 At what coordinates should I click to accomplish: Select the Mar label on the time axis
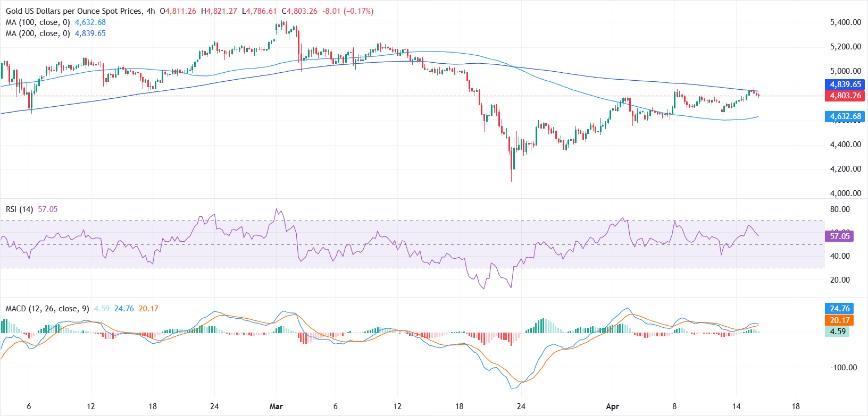pyautogui.click(x=276, y=406)
